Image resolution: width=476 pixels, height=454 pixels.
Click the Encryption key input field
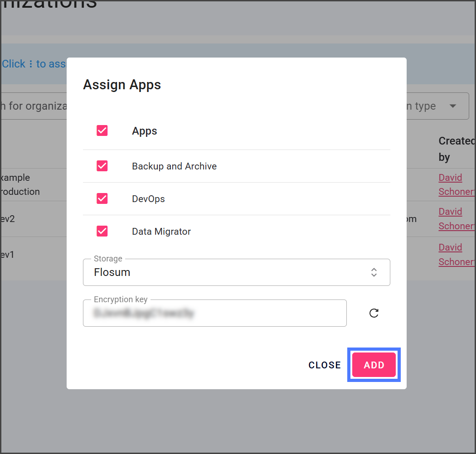pos(214,313)
